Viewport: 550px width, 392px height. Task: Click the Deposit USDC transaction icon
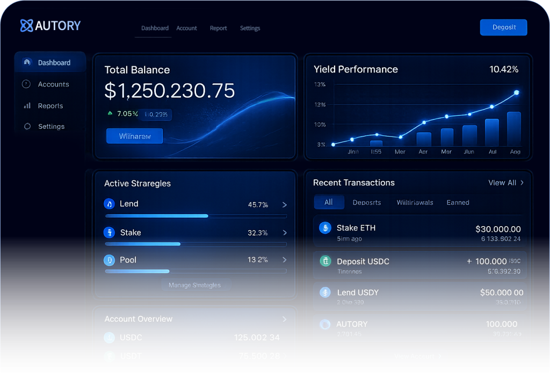coord(325,262)
